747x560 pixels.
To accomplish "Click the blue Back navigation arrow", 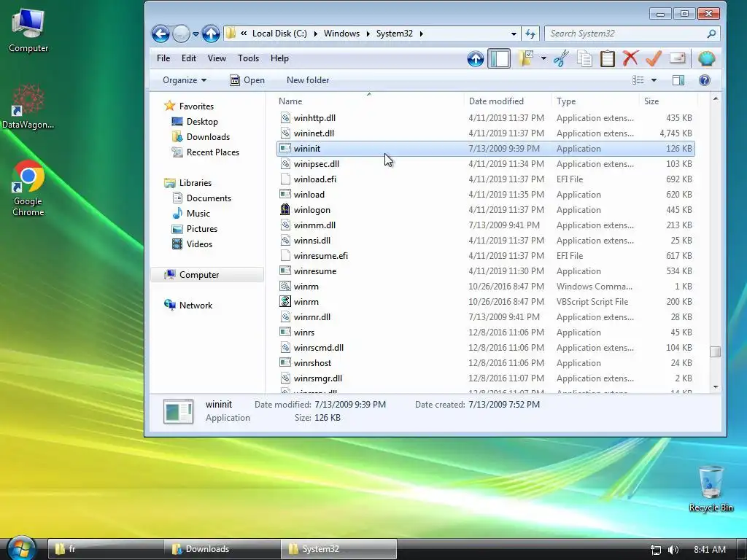I will tap(160, 34).
